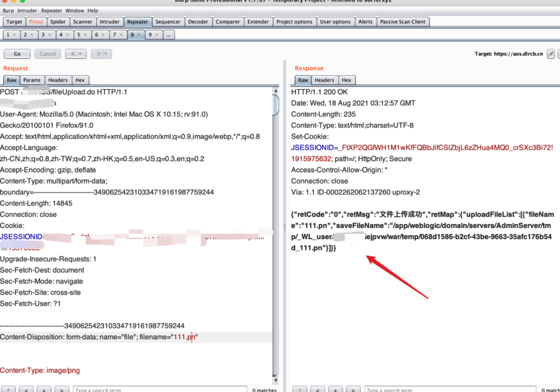Screen dimensions: 560x392
Task: Edit target with the pencil icon
Action: point(551,54)
